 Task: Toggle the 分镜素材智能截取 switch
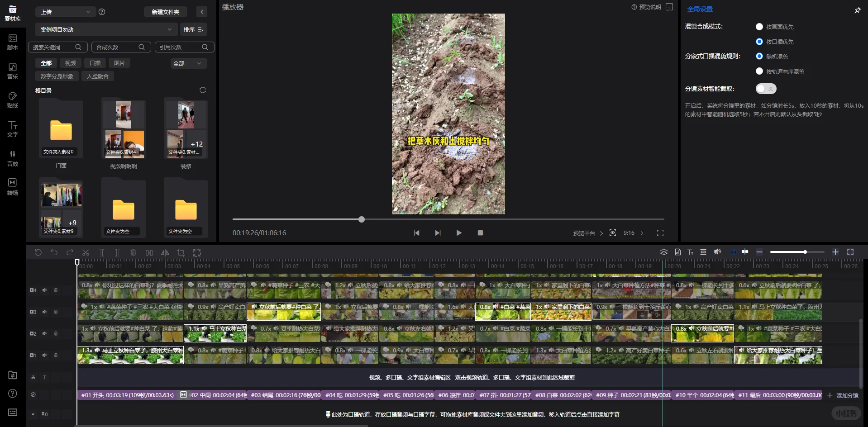click(x=766, y=89)
